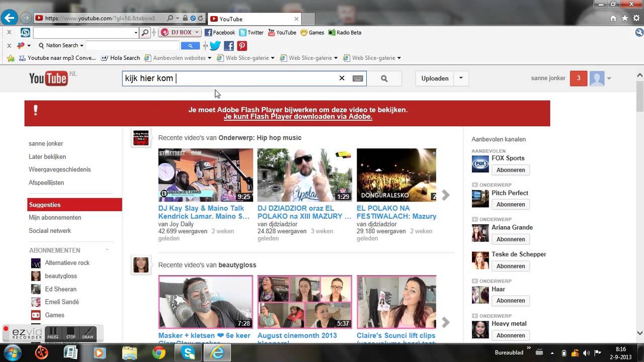Image resolution: width=644 pixels, height=362 pixels.
Task: Click the Twitter bird icon in toolbar
Action: (x=215, y=46)
